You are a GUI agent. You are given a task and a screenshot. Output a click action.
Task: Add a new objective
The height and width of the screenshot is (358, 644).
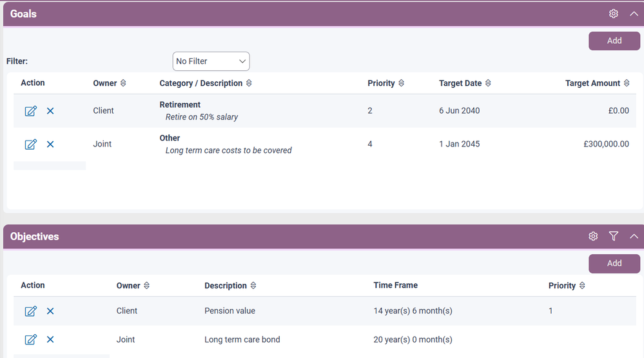coord(614,263)
